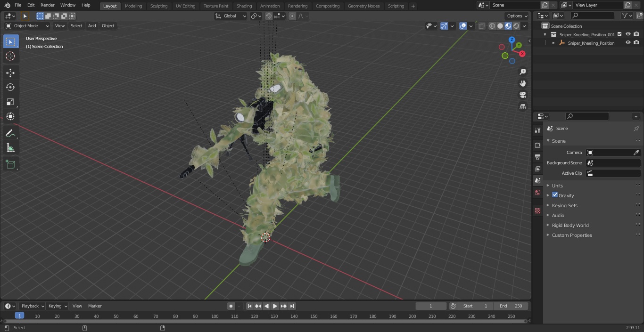This screenshot has height=332, width=644.
Task: Activate the Cursor tool
Action: (10, 56)
